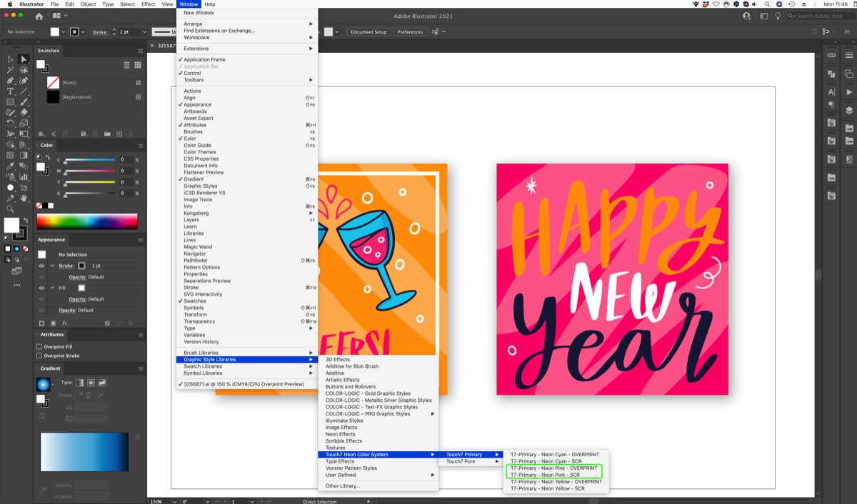The height and width of the screenshot is (504, 857).
Task: Switch Swatches panel to thumbnail grid view
Action: tap(138, 65)
